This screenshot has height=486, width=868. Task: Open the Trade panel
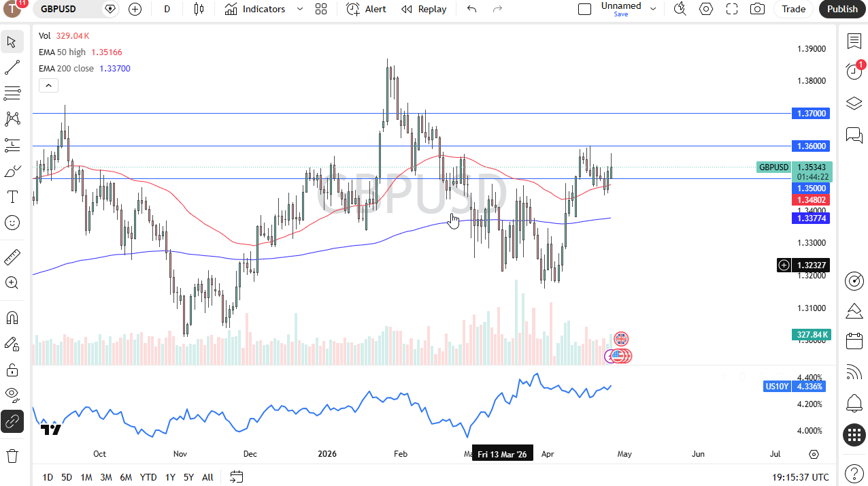click(x=793, y=9)
